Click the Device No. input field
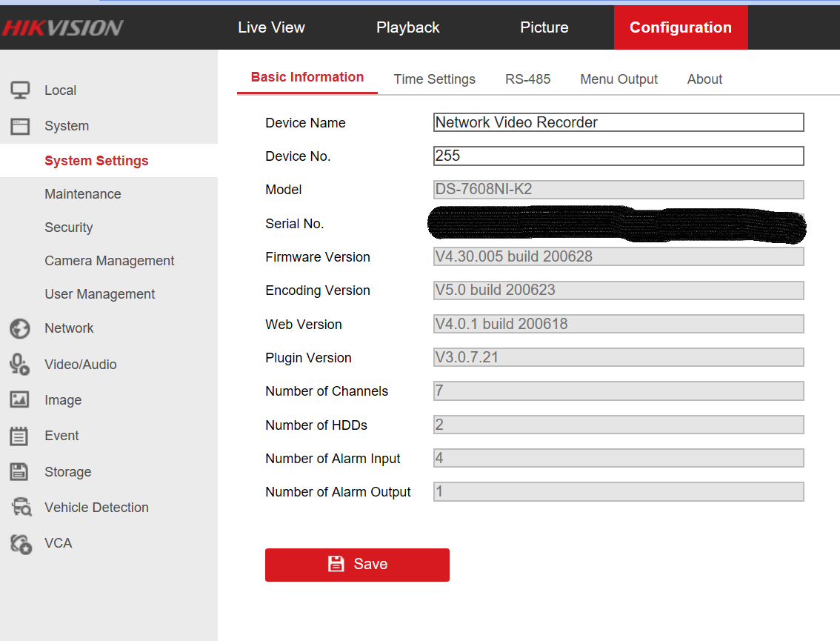 [x=618, y=156]
